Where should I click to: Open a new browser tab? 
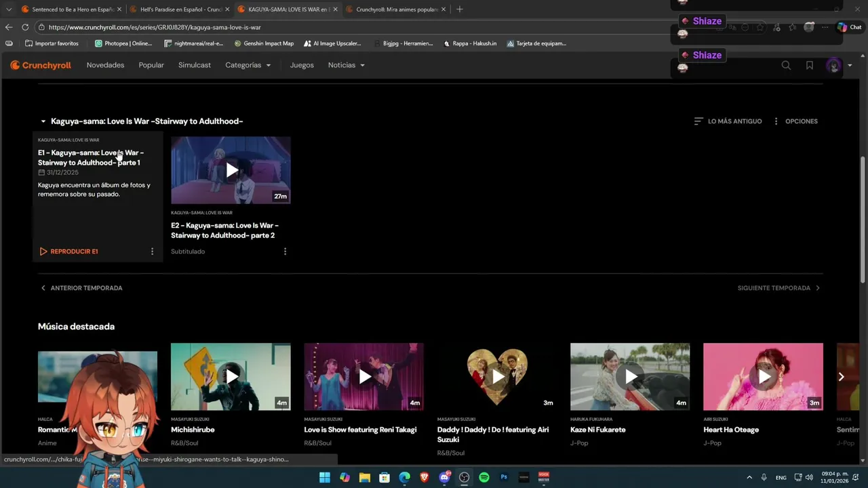click(x=460, y=9)
